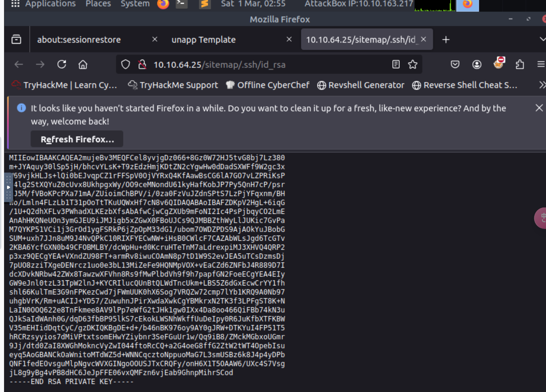Image resolution: width=546 pixels, height=392 pixels.
Task: Launch Sublime Text from the top panel
Action: click(204, 4)
